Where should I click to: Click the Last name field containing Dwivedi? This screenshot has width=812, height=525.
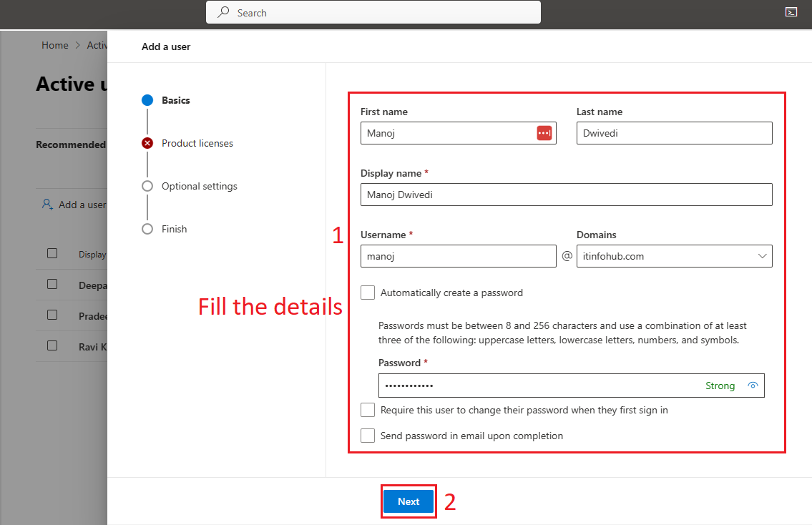pos(674,133)
